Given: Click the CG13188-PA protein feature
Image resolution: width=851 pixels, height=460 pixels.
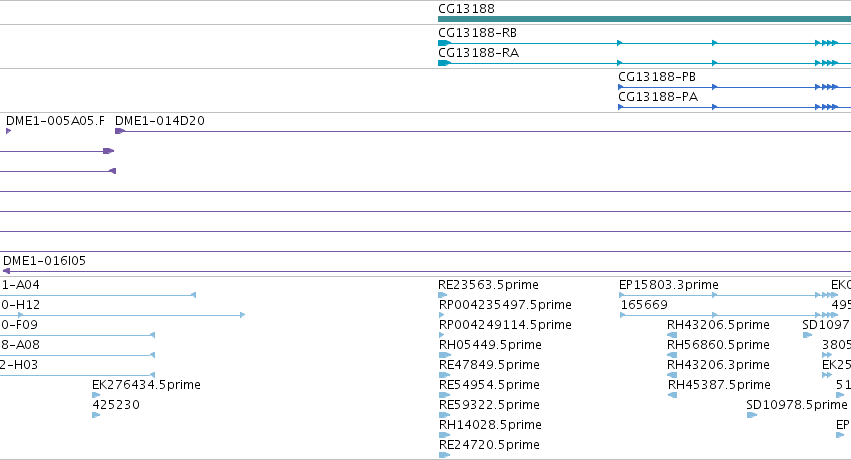Looking at the screenshot, I should (734, 107).
